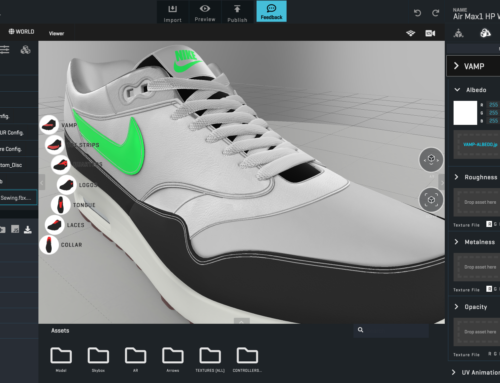
Task: Expand the VAMP material header
Action: [x=473, y=66]
